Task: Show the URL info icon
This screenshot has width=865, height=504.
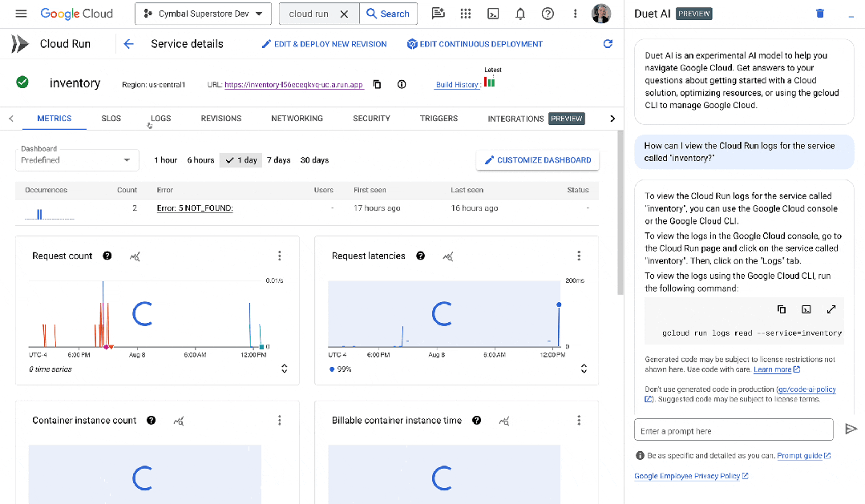Action: [x=402, y=84]
